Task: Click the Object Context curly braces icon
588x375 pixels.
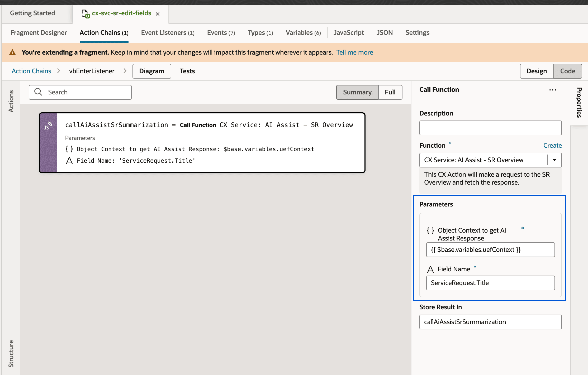Action: [430, 230]
